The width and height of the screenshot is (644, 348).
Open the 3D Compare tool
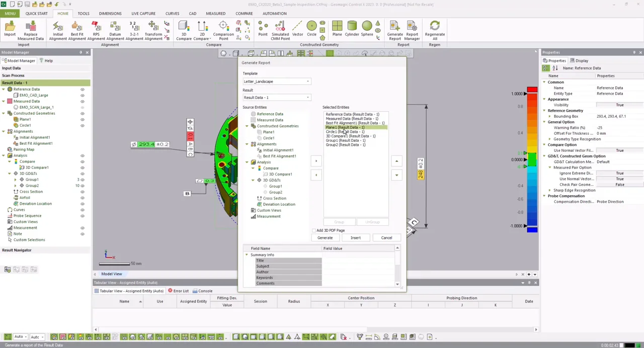click(184, 30)
